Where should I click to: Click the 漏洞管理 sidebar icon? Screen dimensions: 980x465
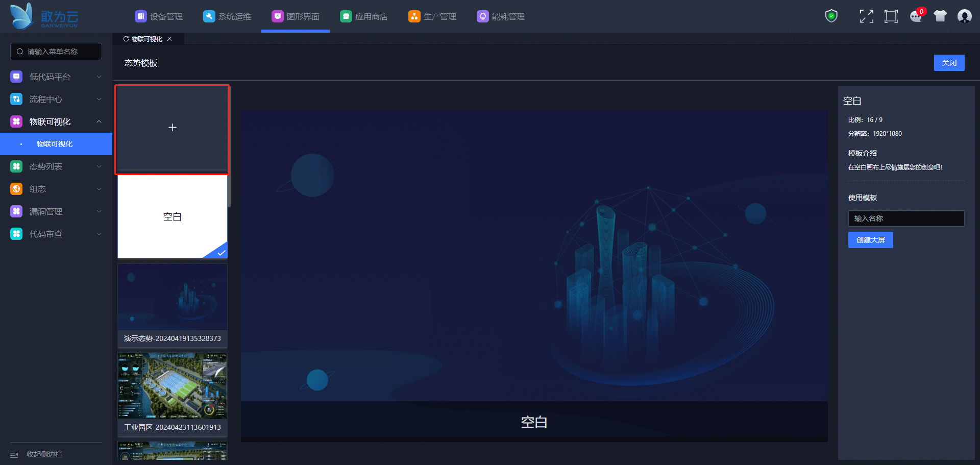(x=16, y=211)
